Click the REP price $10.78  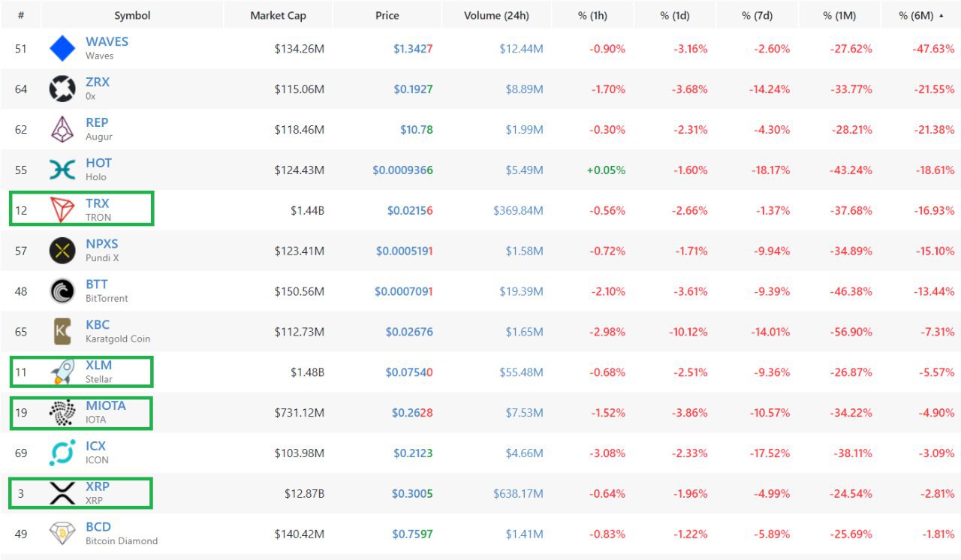[417, 130]
